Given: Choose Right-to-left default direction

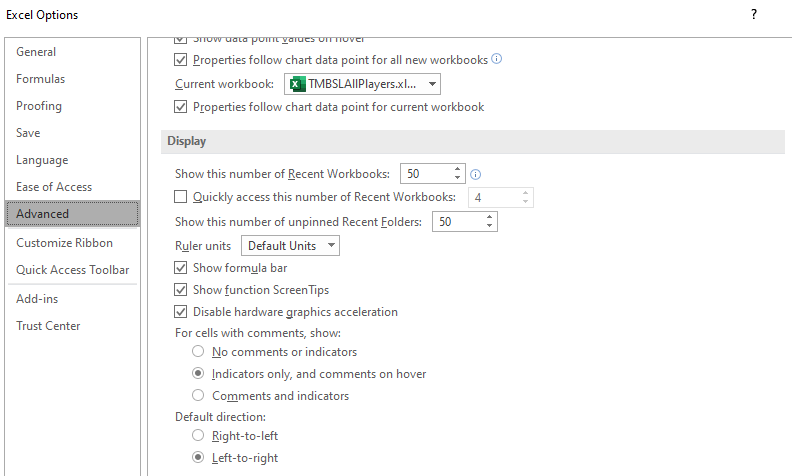Looking at the screenshot, I should (x=198, y=435).
